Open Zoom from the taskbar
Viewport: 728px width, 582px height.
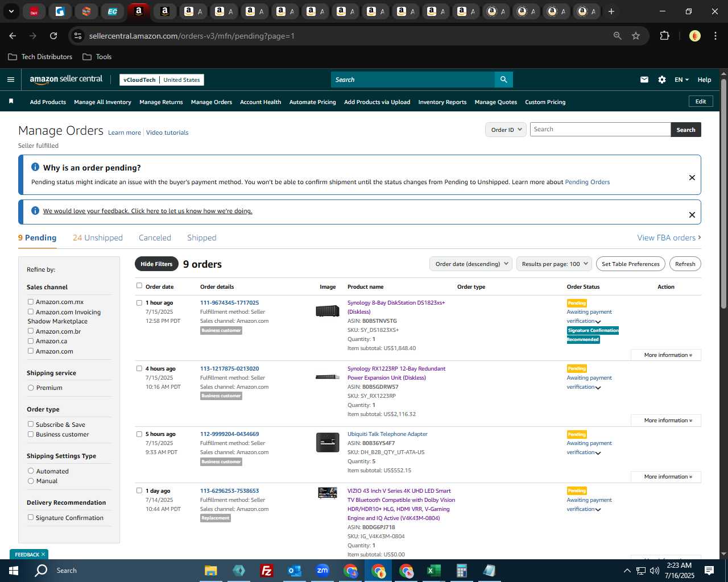tap(322, 571)
